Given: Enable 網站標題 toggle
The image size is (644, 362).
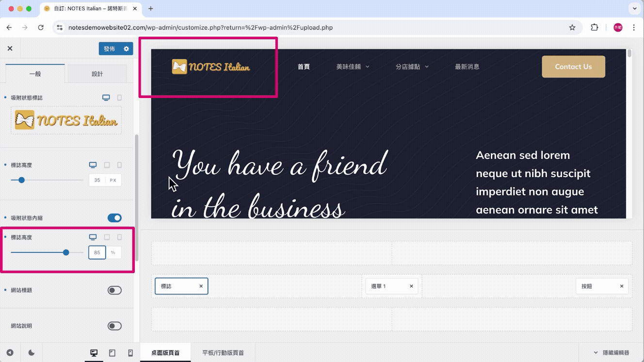Looking at the screenshot, I should pyautogui.click(x=114, y=290).
